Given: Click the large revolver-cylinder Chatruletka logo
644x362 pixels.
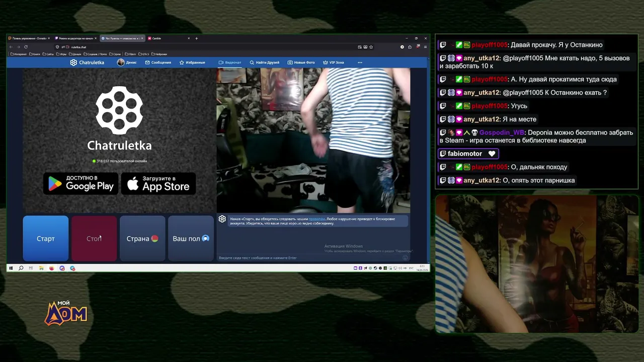Looking at the screenshot, I should [x=119, y=110].
